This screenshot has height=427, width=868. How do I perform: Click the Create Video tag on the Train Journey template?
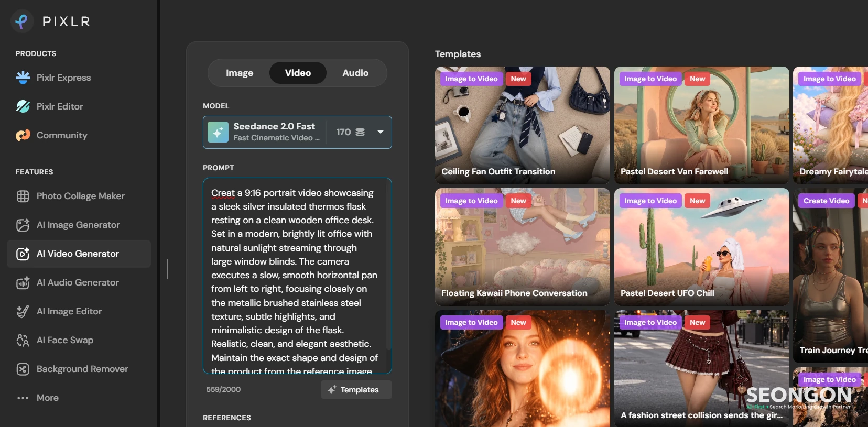[826, 201]
